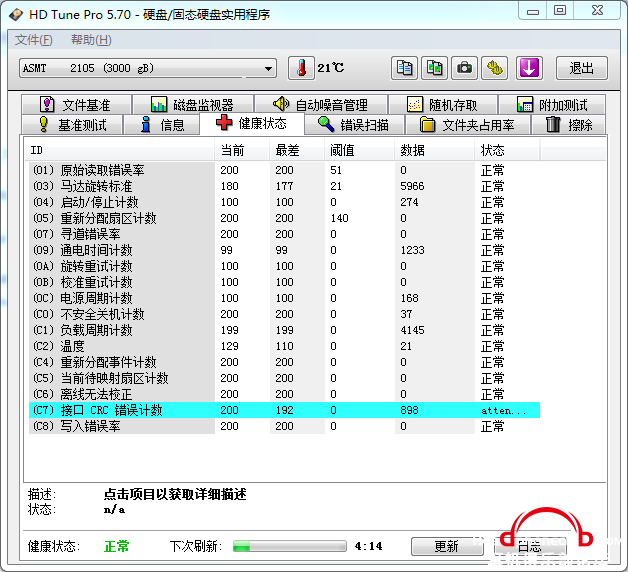
Task: Switch to the 错误扫描 tab
Action: [x=354, y=125]
